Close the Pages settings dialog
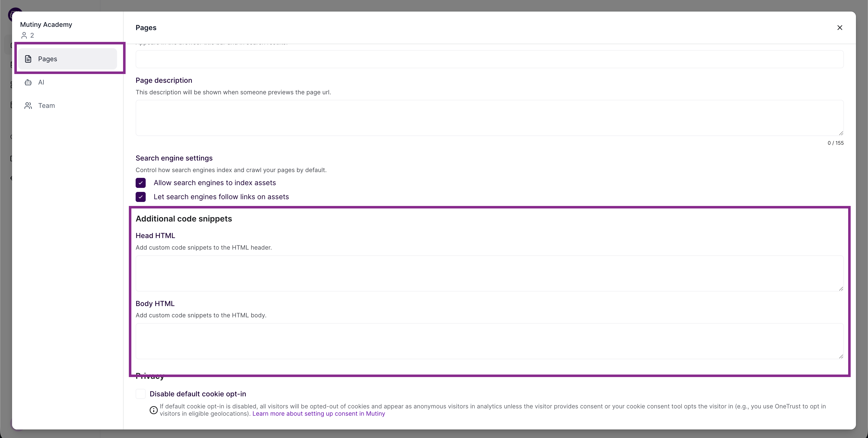 pos(840,28)
